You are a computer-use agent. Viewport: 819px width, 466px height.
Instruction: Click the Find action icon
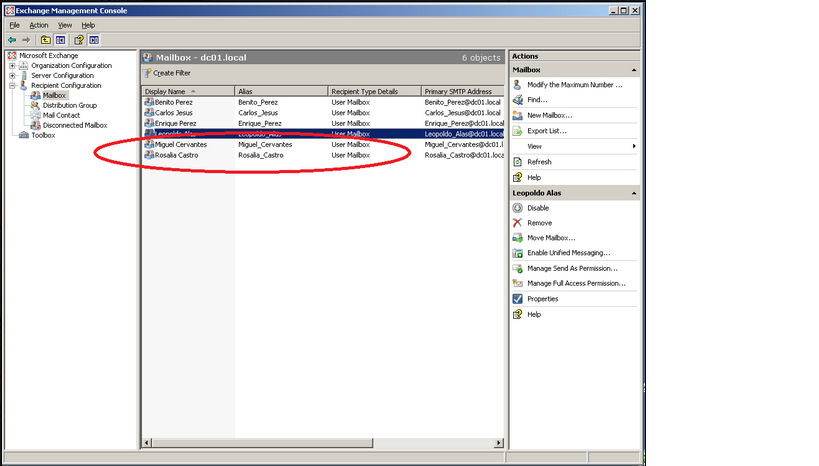518,100
